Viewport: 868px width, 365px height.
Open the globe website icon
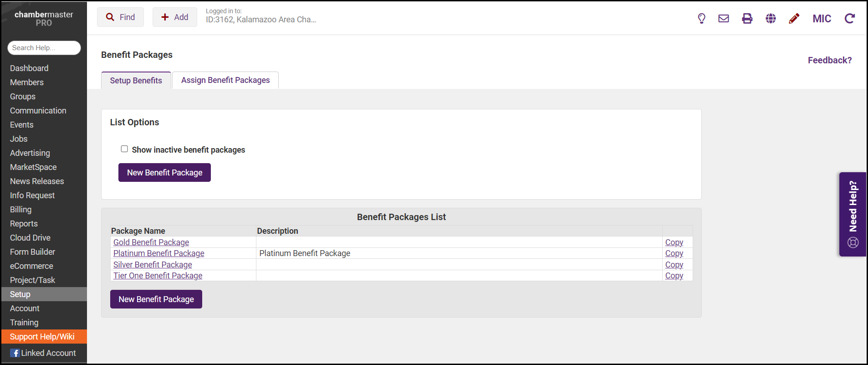click(771, 18)
